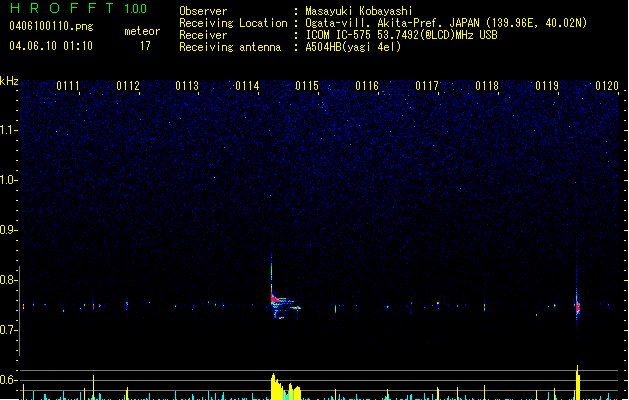Click the 0.7 kHz frequency axis label

(x=8, y=330)
